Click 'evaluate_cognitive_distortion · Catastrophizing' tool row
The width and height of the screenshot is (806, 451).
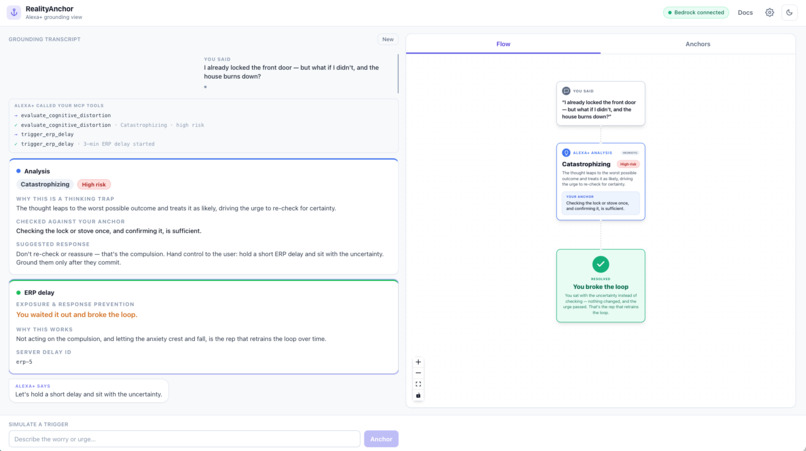[x=109, y=125]
